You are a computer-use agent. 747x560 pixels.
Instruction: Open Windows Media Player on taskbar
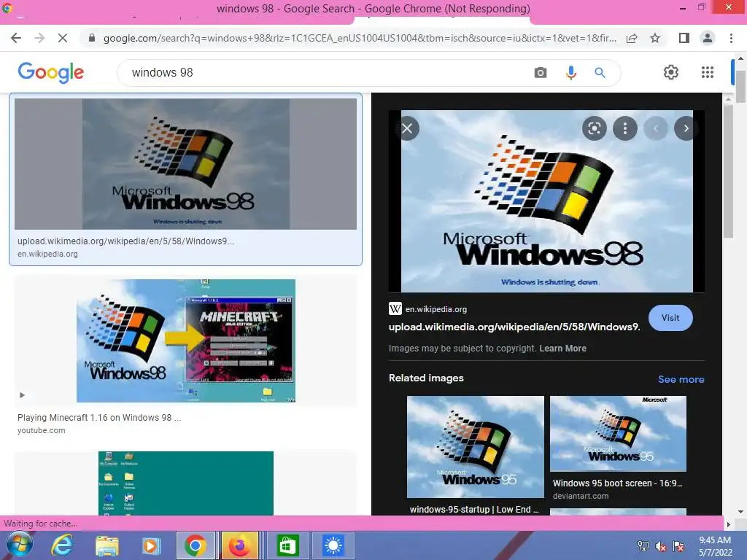tap(150, 545)
